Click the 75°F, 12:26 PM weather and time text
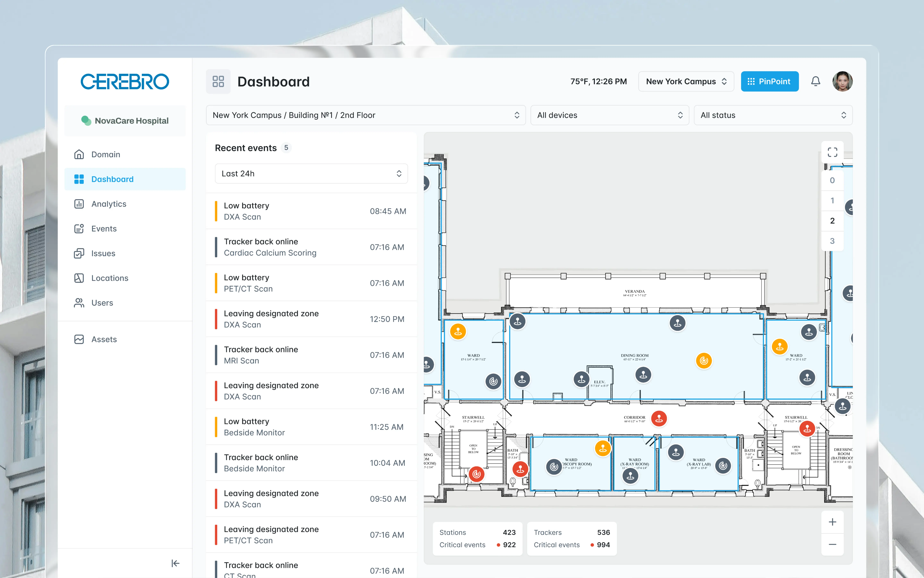 598,81
